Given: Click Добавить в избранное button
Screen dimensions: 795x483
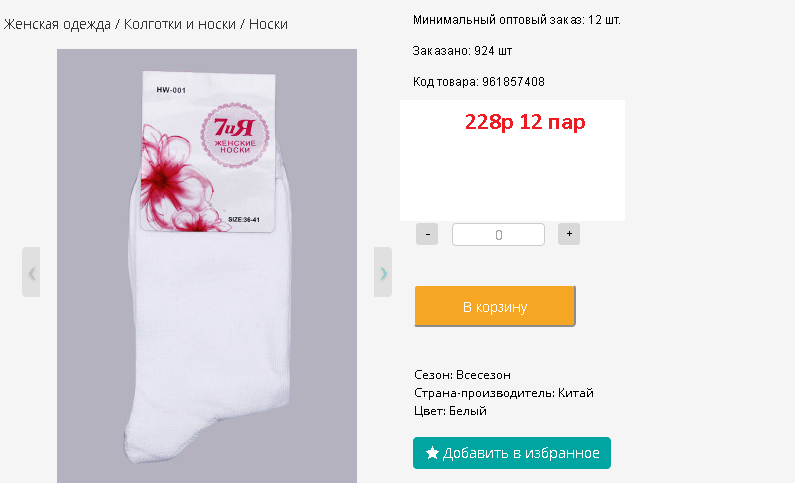Looking at the screenshot, I should pyautogui.click(x=512, y=453).
